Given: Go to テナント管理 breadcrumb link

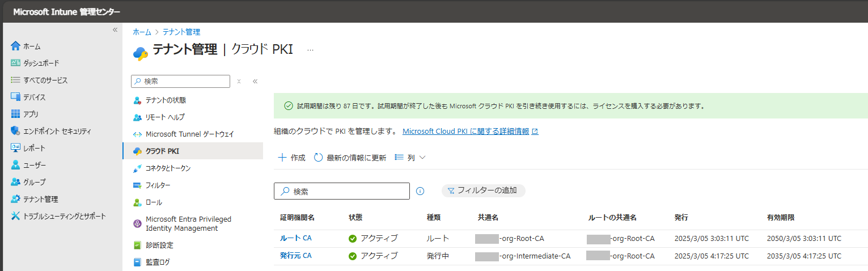Looking at the screenshot, I should tap(181, 32).
